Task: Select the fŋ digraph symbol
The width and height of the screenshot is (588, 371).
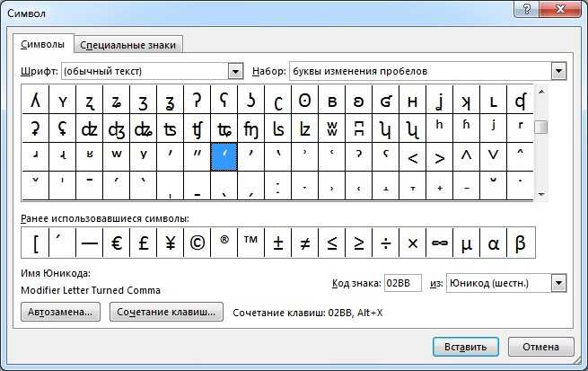Action: 250,128
